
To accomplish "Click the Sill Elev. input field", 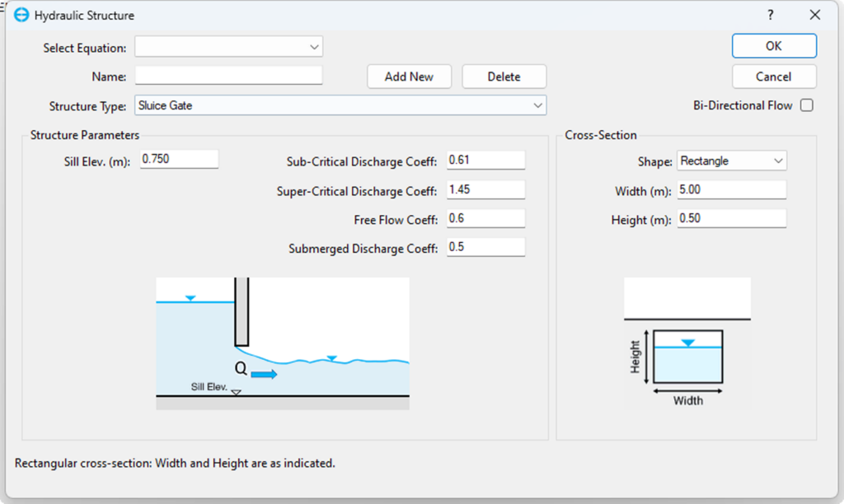I will coord(180,159).
